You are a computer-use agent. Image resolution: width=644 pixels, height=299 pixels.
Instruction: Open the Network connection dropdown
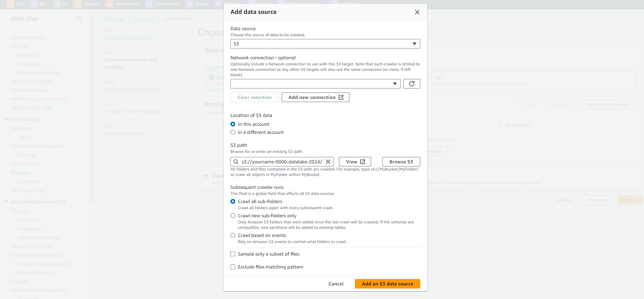point(316,84)
